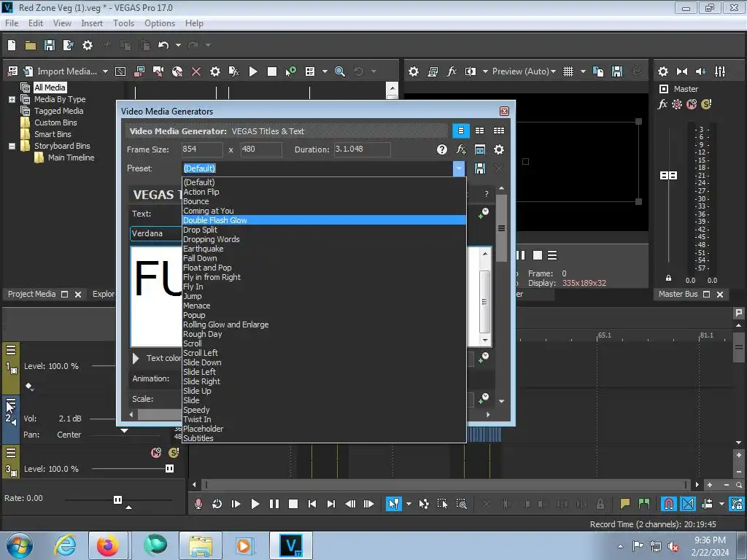
Task: Pause playback in the timeline transport
Action: pyautogui.click(x=274, y=504)
